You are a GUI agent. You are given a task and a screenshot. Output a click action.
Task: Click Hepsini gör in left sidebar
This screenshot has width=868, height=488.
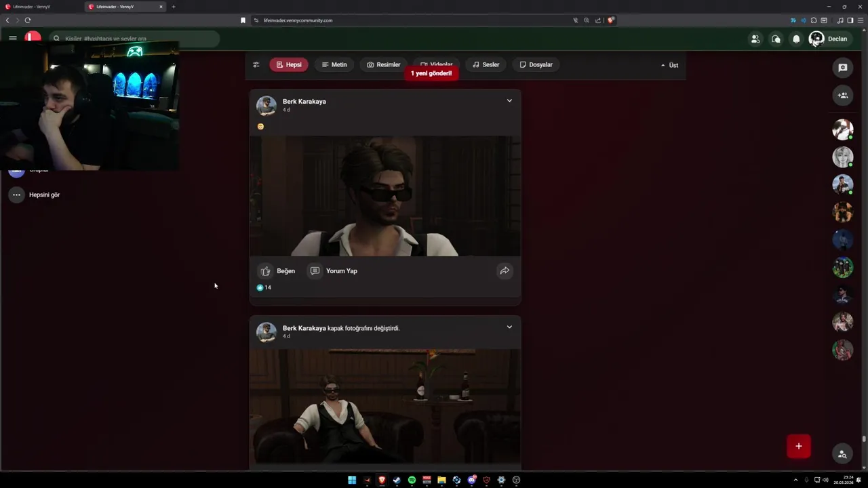[x=35, y=195]
